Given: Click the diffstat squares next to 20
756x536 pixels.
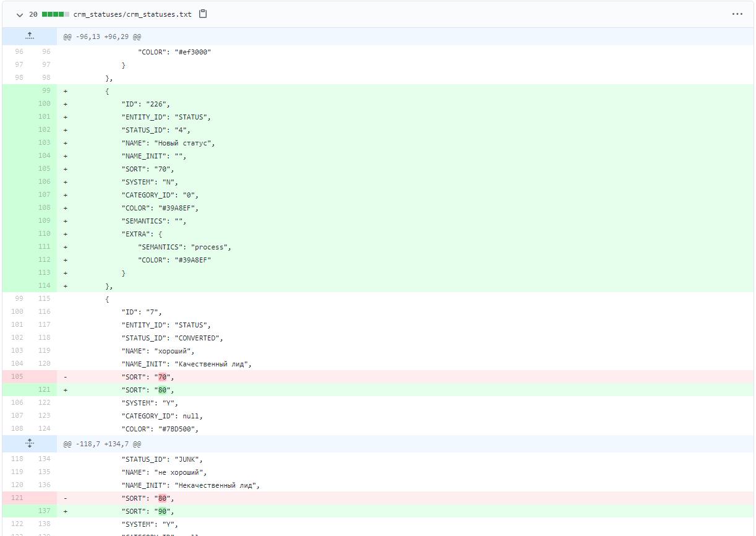Looking at the screenshot, I should tap(55, 14).
